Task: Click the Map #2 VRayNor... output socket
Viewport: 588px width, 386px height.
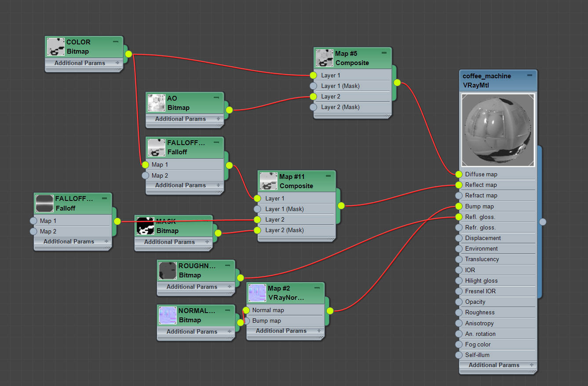Action: (330, 311)
